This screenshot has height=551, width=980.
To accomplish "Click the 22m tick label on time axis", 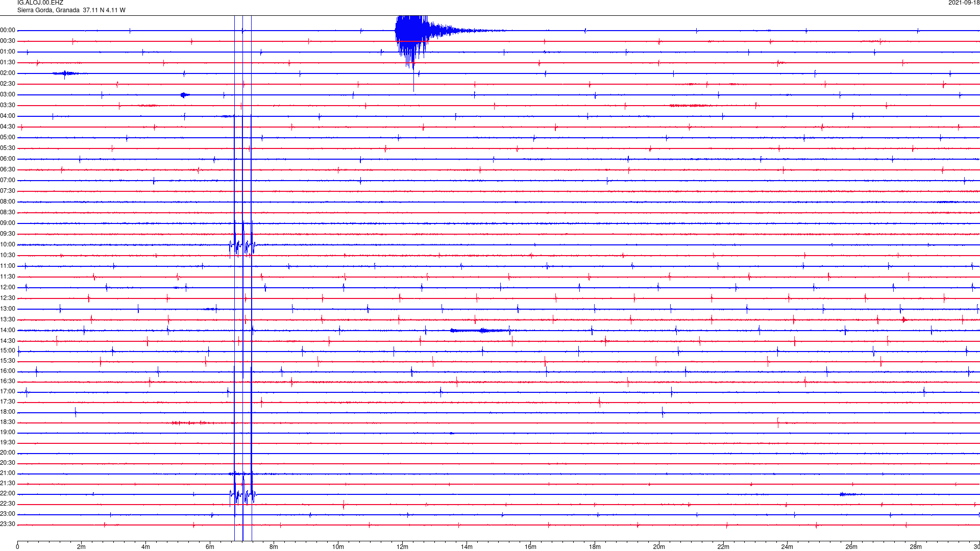I will [723, 547].
